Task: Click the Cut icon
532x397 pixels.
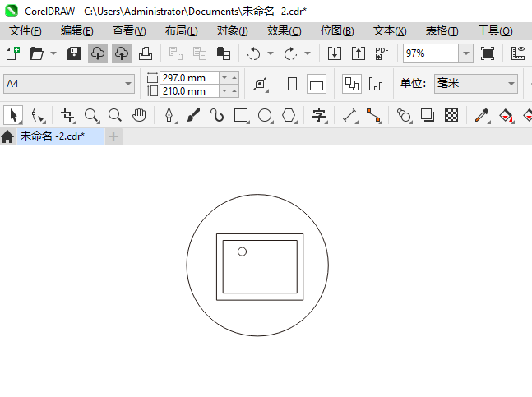Action: pos(176,53)
